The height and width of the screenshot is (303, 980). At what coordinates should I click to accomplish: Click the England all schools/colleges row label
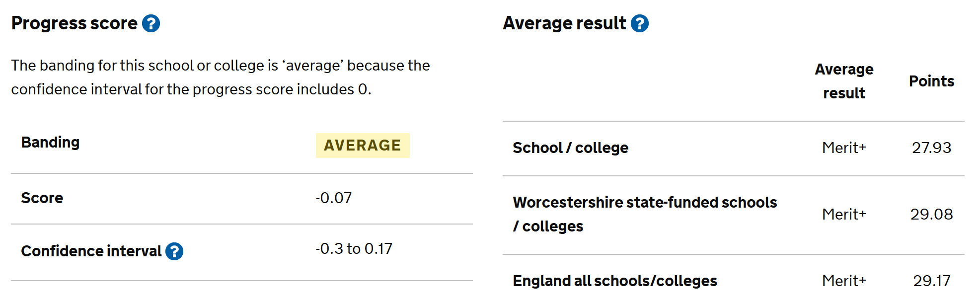pyautogui.click(x=615, y=281)
